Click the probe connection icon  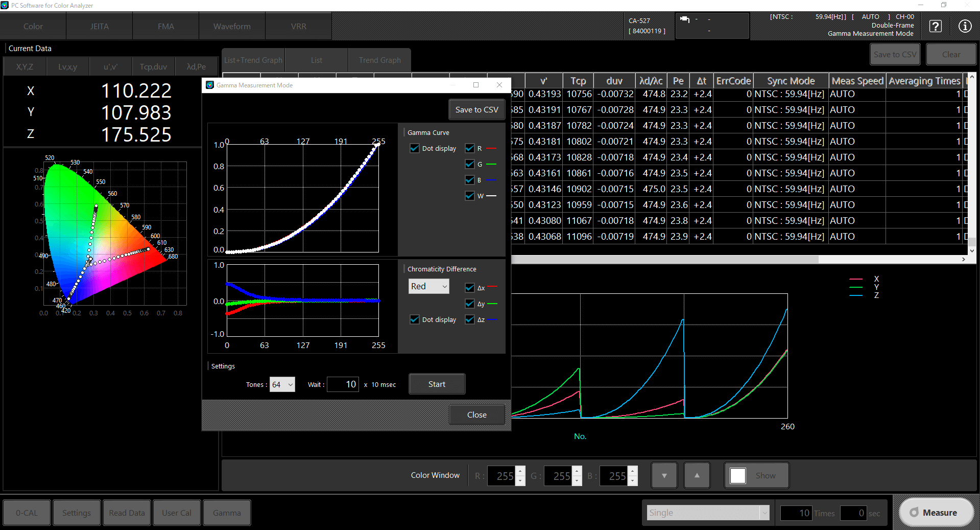click(685, 19)
